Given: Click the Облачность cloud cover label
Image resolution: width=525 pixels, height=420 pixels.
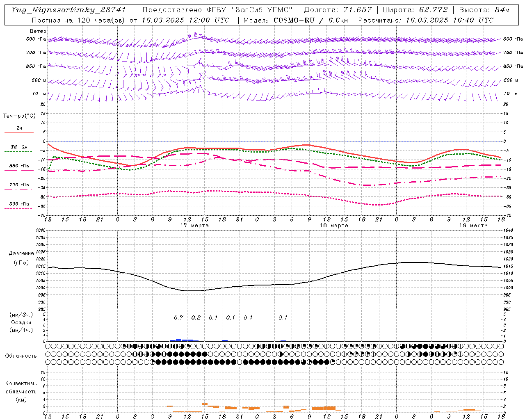Looking at the screenshot, I should point(21,356).
